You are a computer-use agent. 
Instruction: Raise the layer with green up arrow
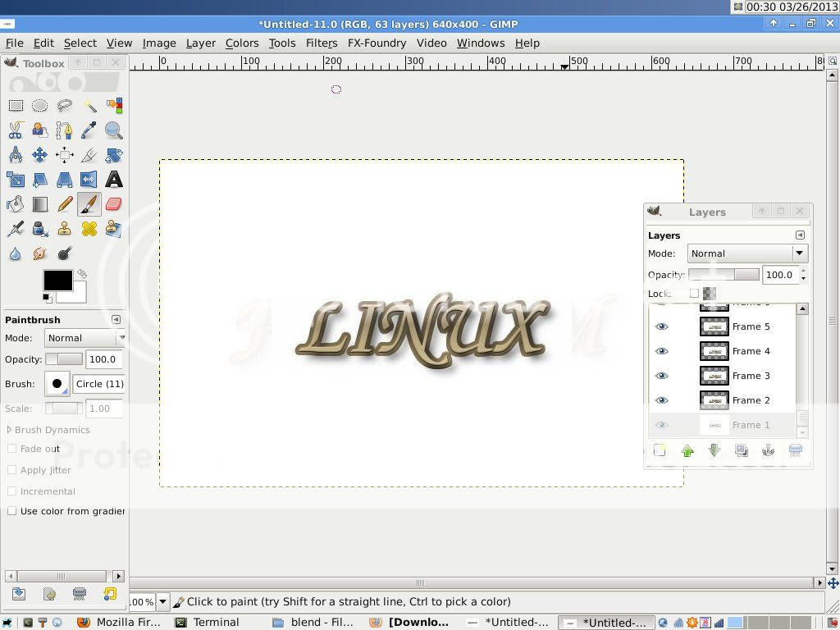[x=687, y=450]
